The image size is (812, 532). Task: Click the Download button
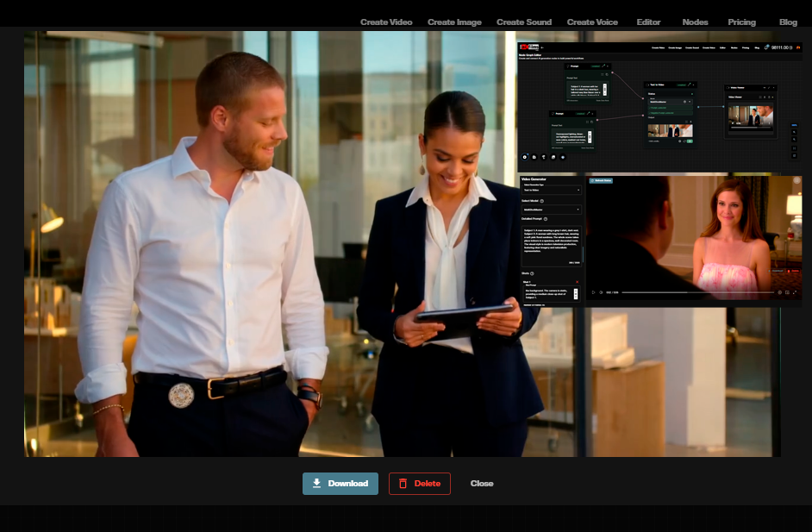click(340, 484)
